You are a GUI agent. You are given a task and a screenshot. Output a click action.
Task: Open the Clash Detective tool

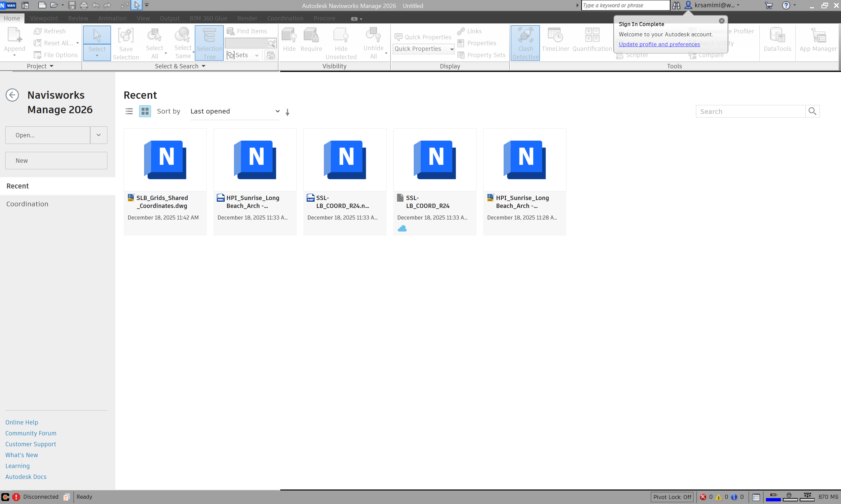525,43
